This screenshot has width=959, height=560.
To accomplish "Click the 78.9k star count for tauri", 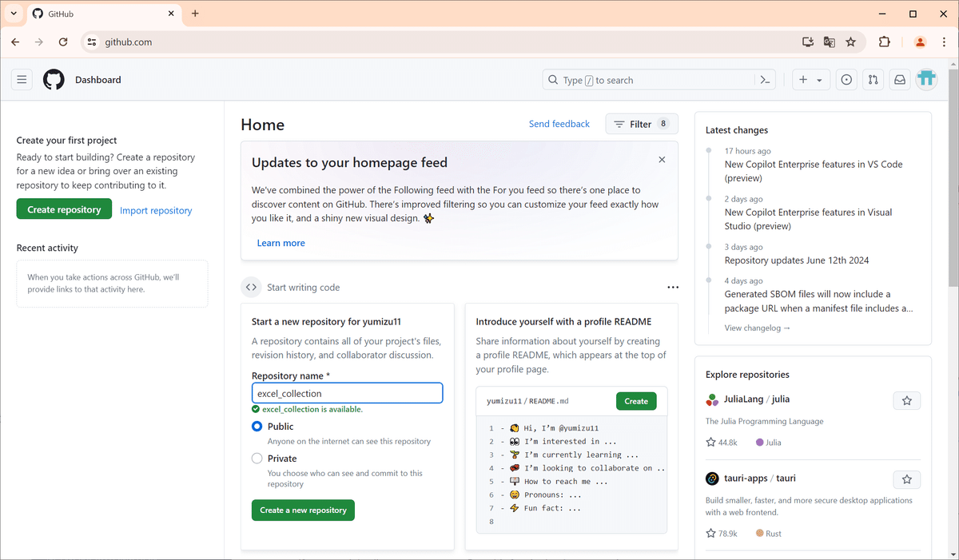I will (x=721, y=533).
